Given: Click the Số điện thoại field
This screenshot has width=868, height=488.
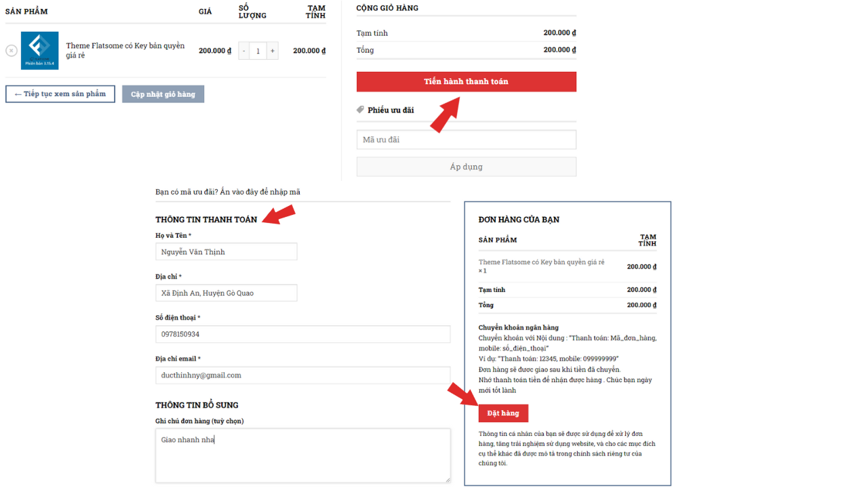Looking at the screenshot, I should point(302,334).
